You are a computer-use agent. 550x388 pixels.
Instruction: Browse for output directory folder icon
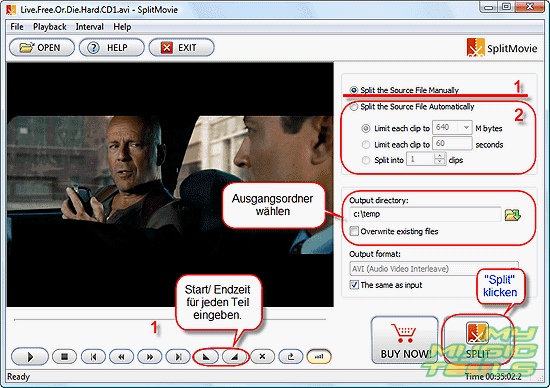512,215
